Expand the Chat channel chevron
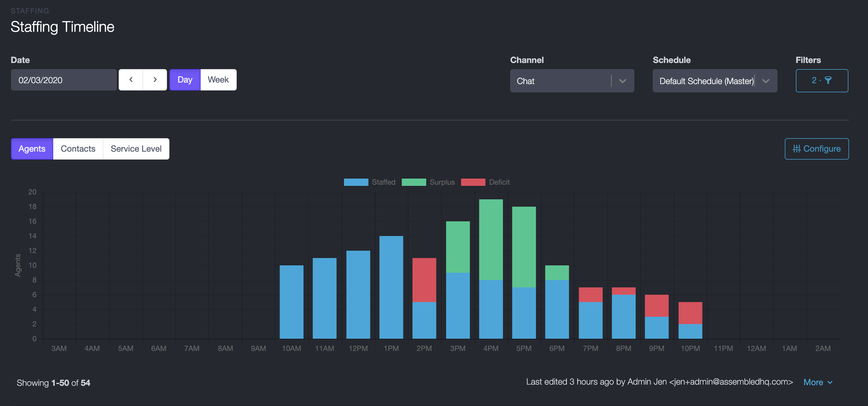The height and width of the screenshot is (406, 868). tap(623, 81)
